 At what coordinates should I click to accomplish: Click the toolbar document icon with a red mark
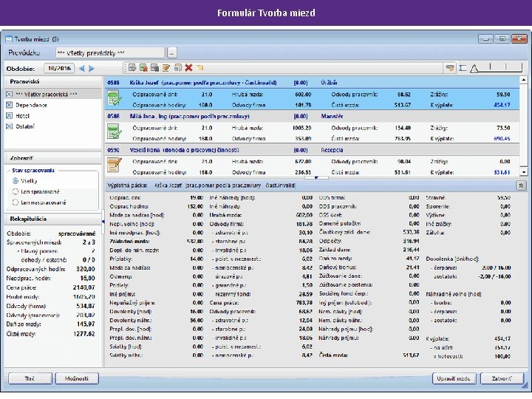click(x=143, y=68)
